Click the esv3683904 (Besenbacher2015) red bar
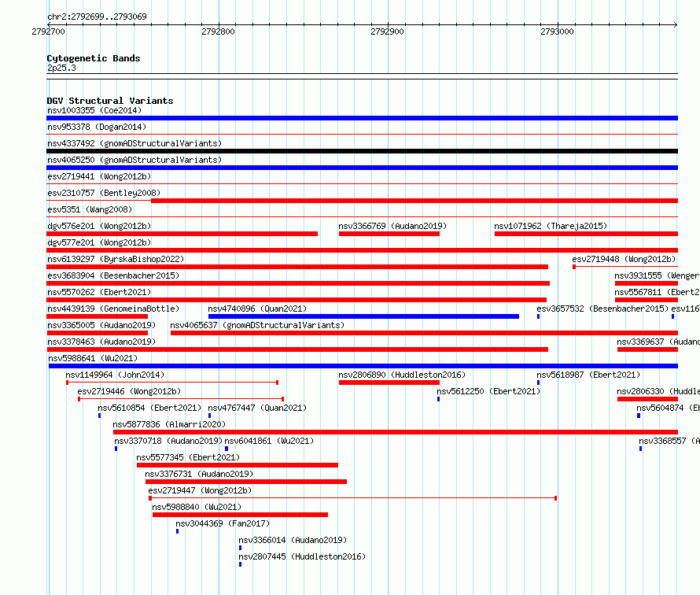Viewport: 700px width, 595px height. coord(298,283)
